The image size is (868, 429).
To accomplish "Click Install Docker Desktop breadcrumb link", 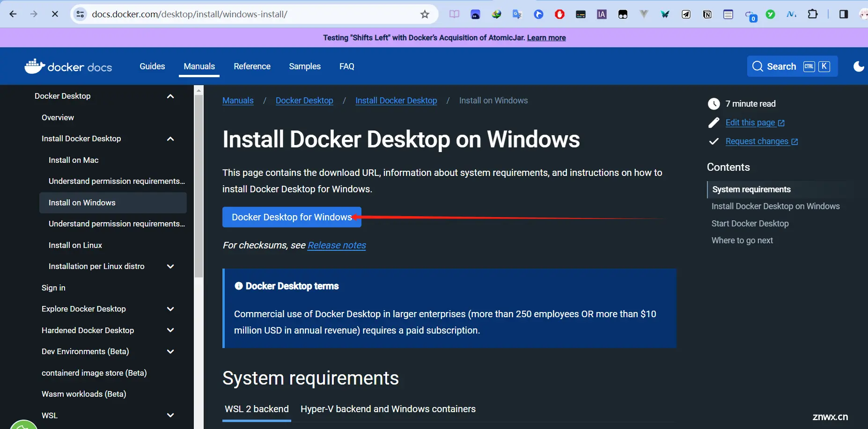I will tap(396, 101).
